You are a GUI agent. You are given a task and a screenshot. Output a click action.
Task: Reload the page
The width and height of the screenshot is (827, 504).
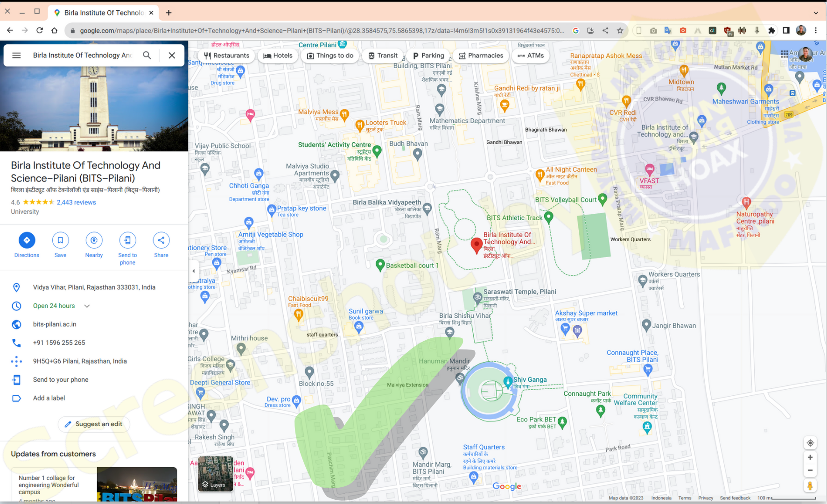click(40, 30)
